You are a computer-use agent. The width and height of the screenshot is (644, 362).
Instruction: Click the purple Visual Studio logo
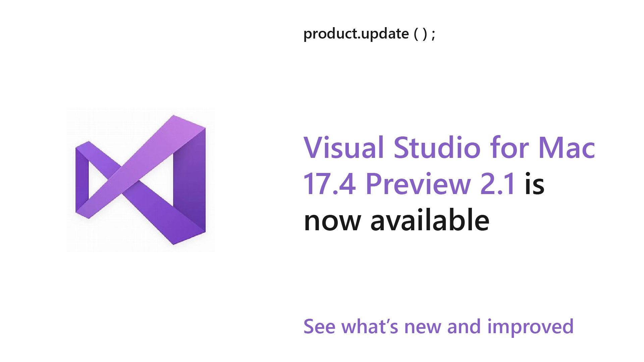click(141, 180)
